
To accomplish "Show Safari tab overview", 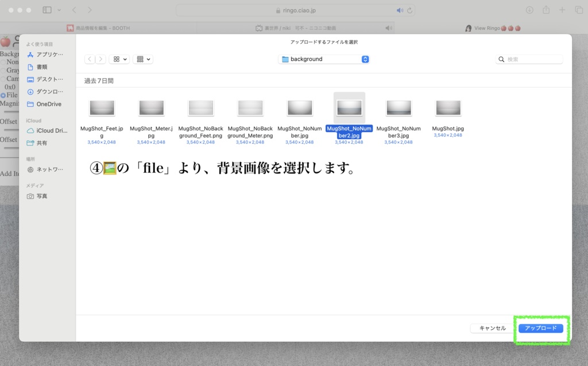I will (579, 10).
